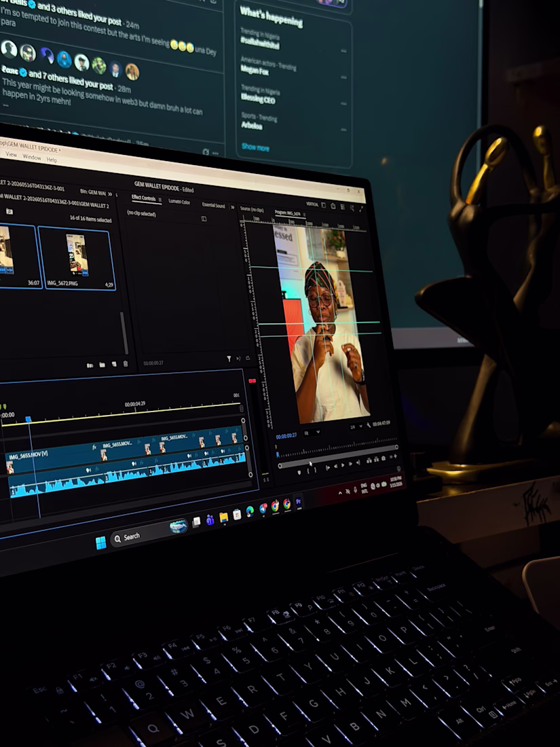Open Microsoft Edge from the taskbar
Screen dimensions: 560x747
click(250, 511)
